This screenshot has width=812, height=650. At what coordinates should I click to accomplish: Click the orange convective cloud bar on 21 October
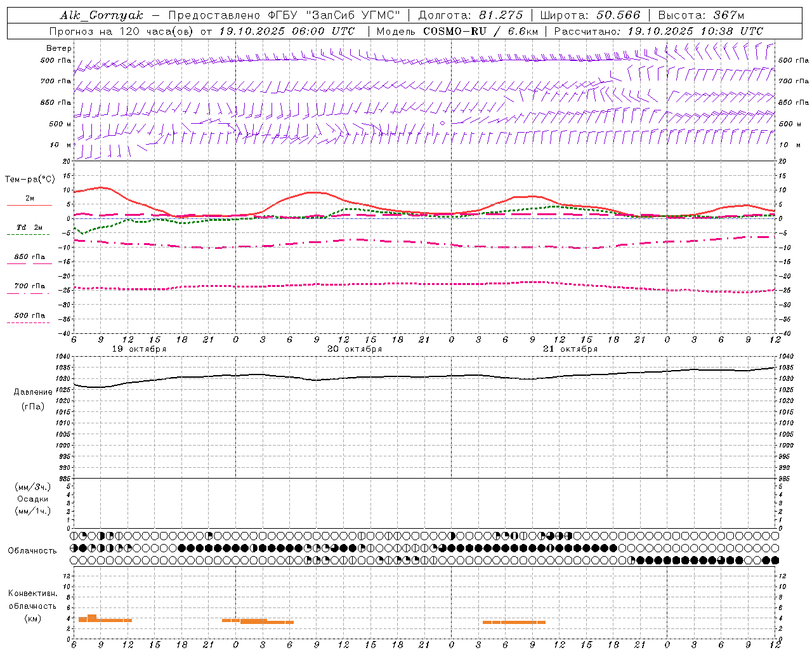tap(514, 622)
